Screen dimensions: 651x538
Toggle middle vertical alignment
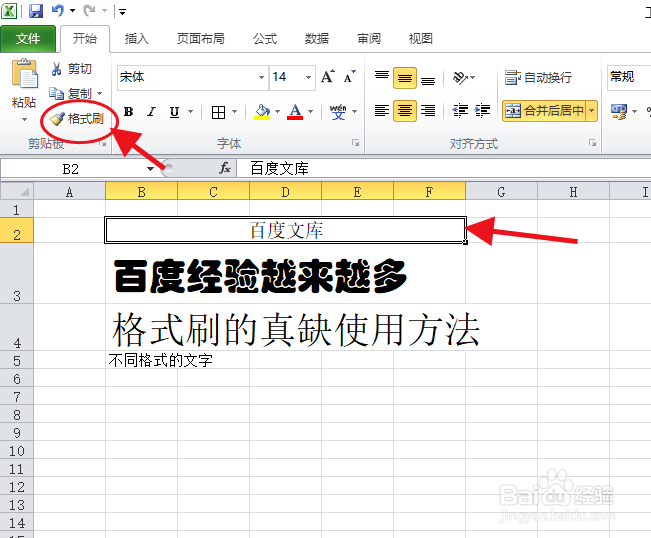tap(405, 78)
